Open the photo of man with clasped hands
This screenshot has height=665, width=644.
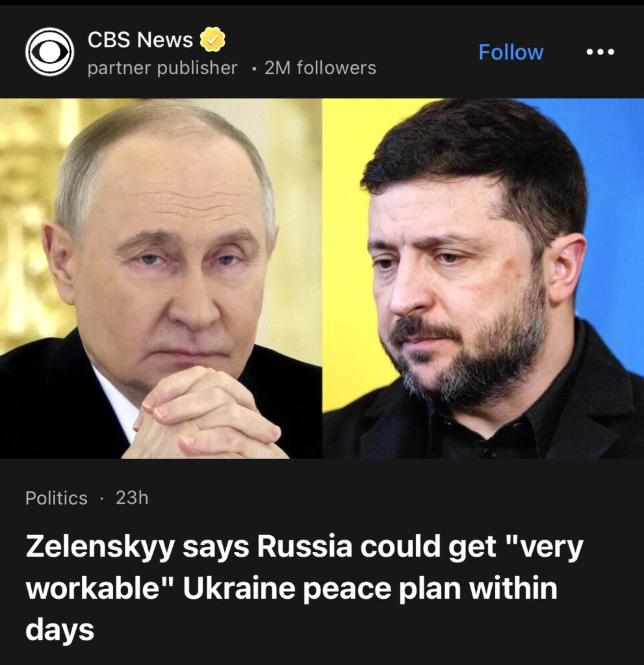[x=161, y=279]
